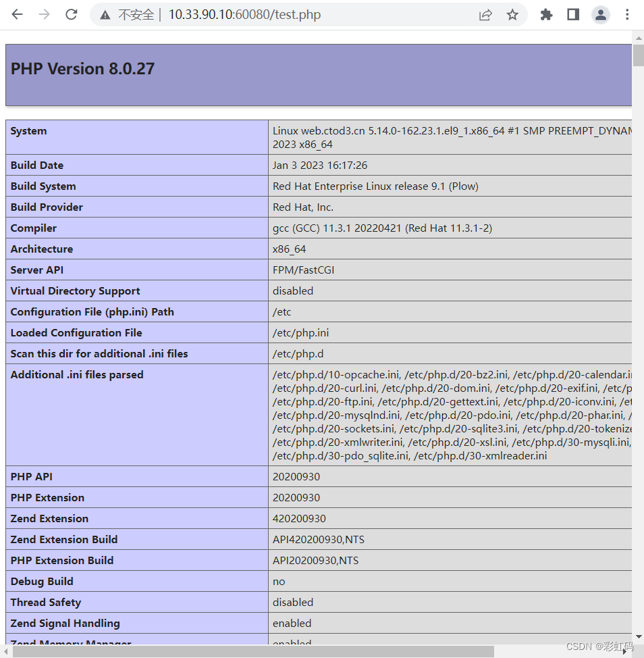Click the horizontal scrollbar thumb at bottom

click(x=253, y=651)
